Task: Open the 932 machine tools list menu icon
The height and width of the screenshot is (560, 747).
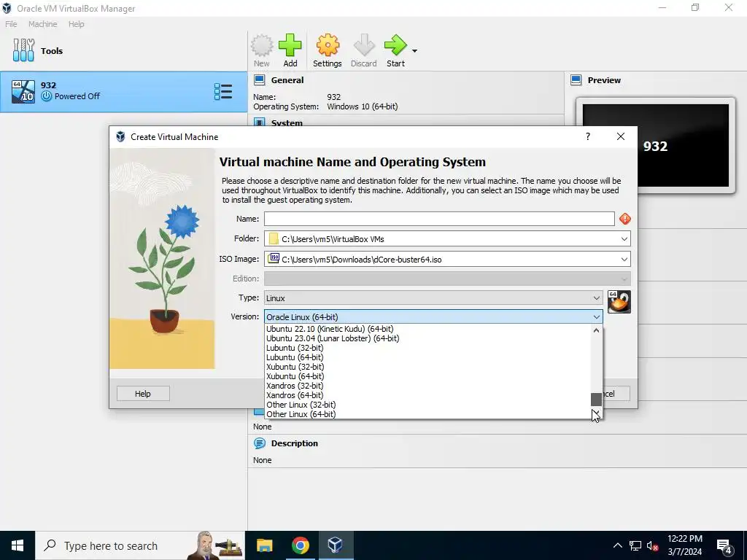Action: coord(223,91)
